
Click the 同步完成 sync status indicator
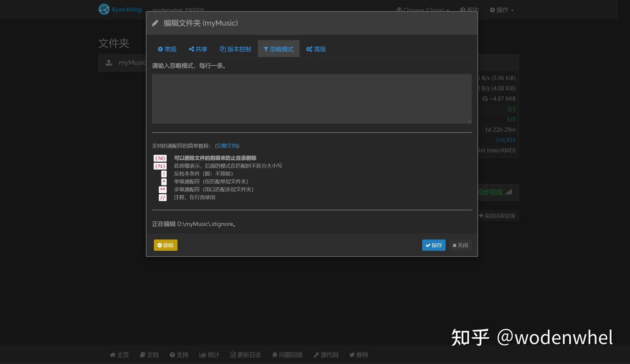click(490, 192)
